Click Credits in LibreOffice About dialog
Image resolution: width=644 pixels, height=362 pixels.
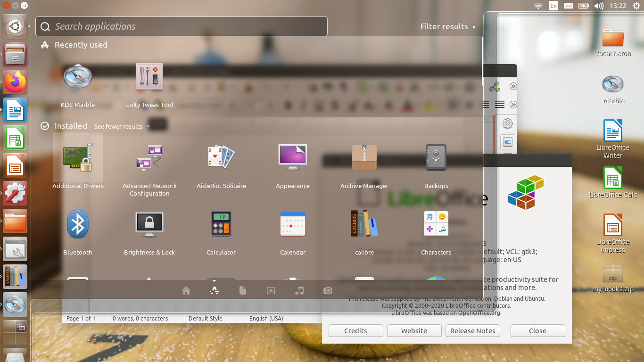355,331
